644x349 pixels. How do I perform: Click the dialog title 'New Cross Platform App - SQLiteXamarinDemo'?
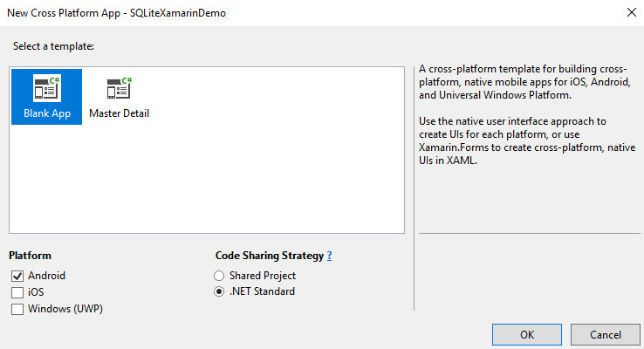click(117, 13)
